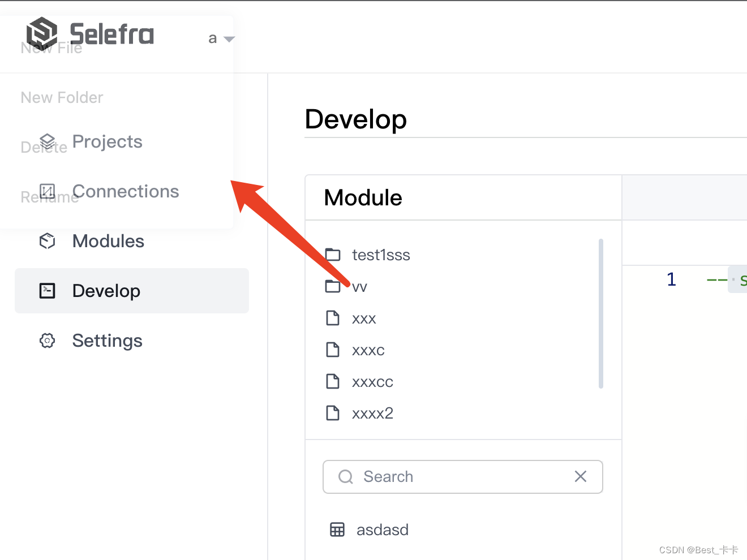This screenshot has height=560, width=747.
Task: Click file icon beside xxxcc
Action: point(333,381)
